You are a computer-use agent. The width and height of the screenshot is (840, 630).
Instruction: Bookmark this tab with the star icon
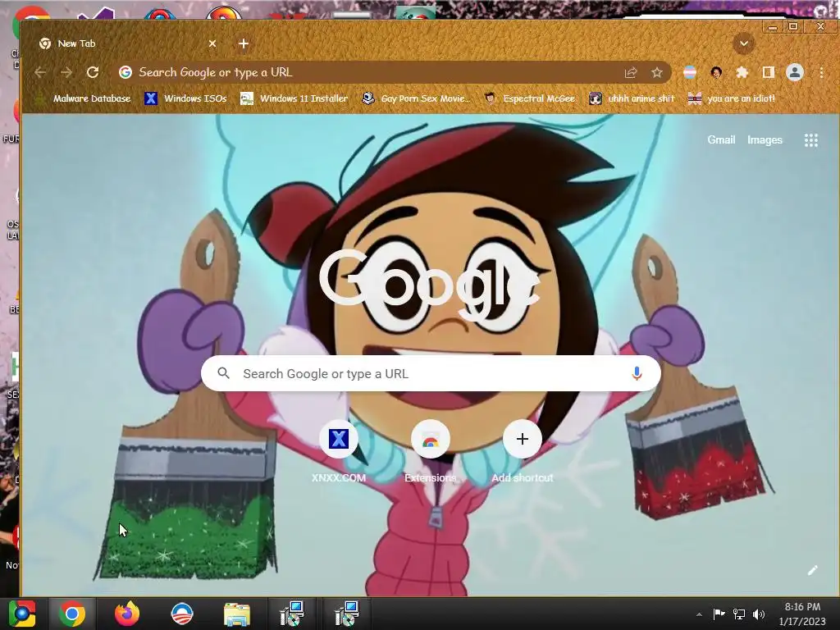click(x=657, y=72)
